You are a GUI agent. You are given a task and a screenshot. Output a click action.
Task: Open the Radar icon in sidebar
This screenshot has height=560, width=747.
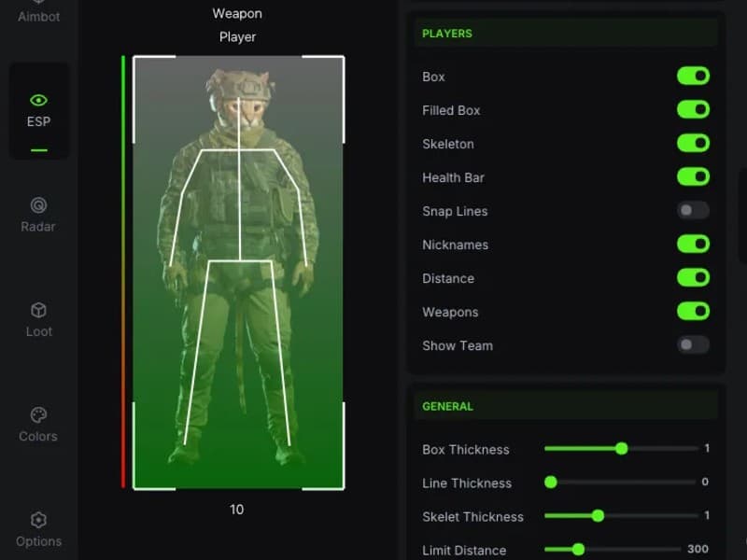[x=38, y=205]
